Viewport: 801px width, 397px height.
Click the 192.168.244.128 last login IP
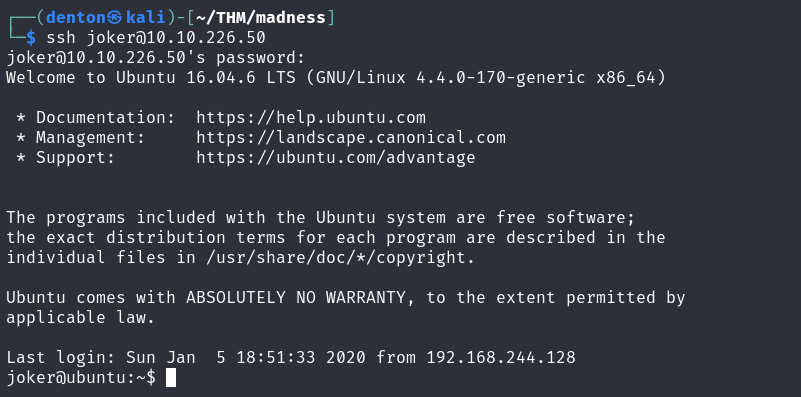[x=501, y=357]
